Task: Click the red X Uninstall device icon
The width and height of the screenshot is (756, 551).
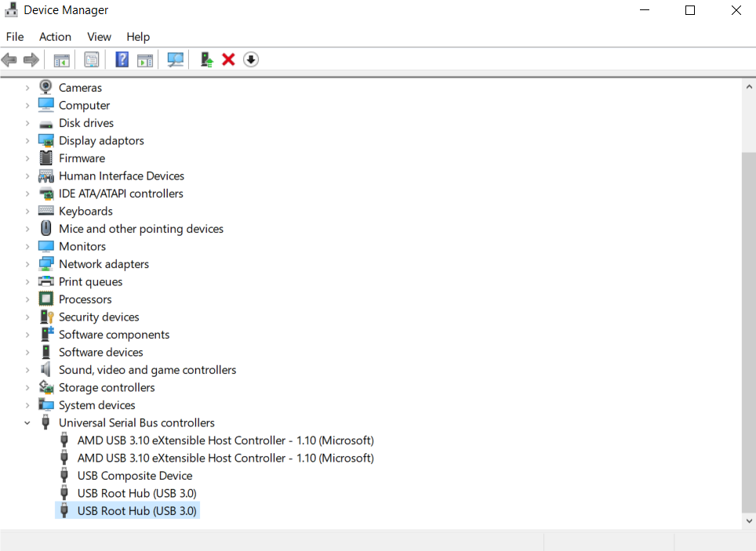Action: tap(228, 60)
